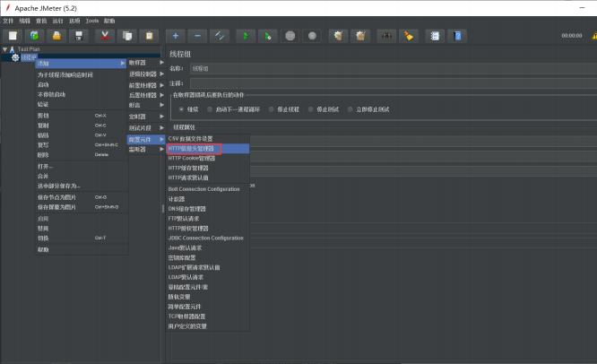Click the 注释 (Comments) input field

click(x=394, y=83)
